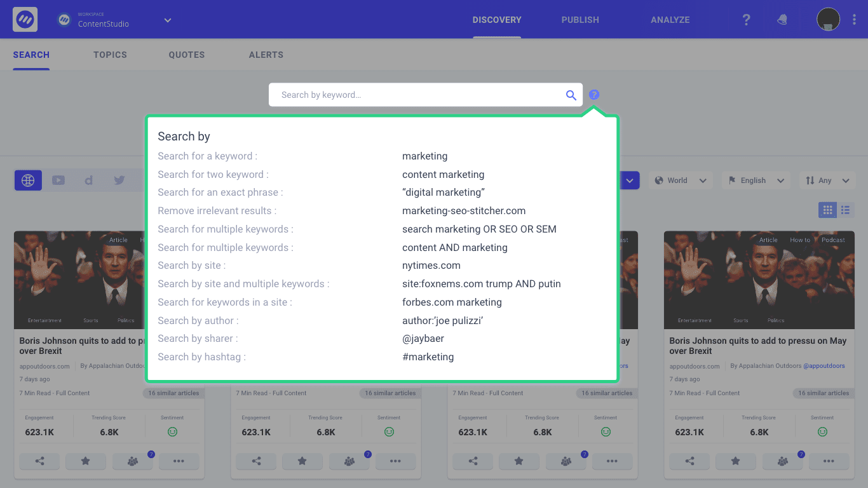The width and height of the screenshot is (868, 488).
Task: View 16 similar articles on fourth card
Action: click(x=824, y=393)
